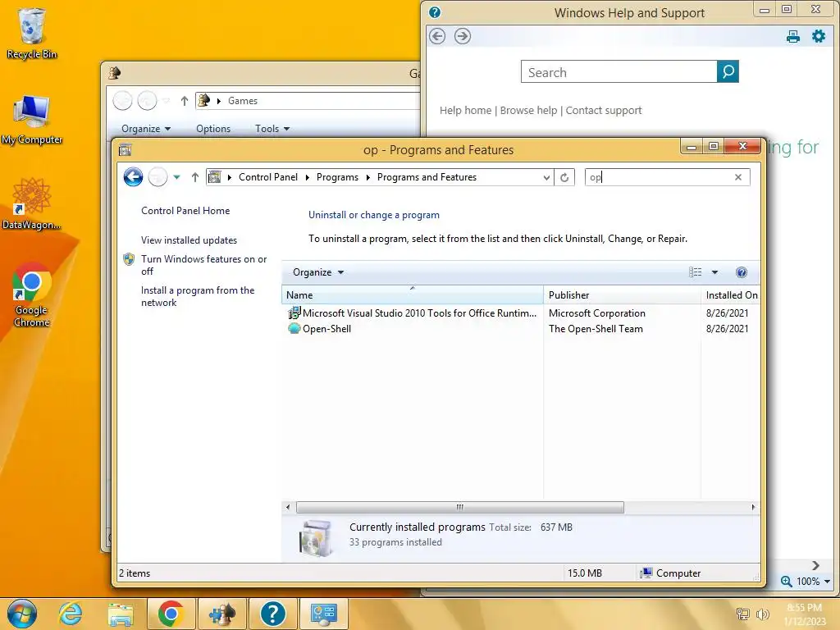Screen dimensions: 840x630
Task: Open help in the Programs and Features toolbar
Action: coord(742,272)
